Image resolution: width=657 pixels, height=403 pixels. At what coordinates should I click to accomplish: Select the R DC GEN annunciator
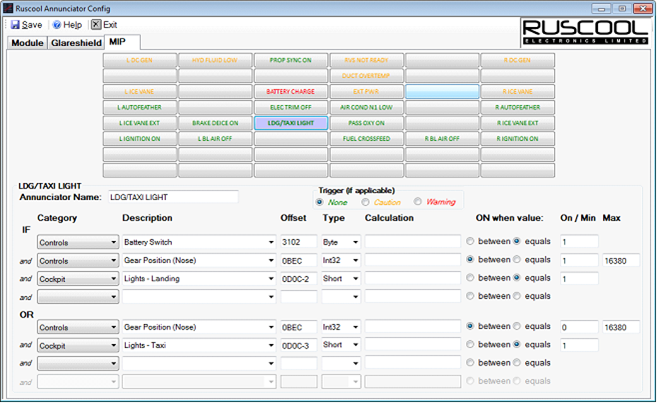(x=517, y=60)
